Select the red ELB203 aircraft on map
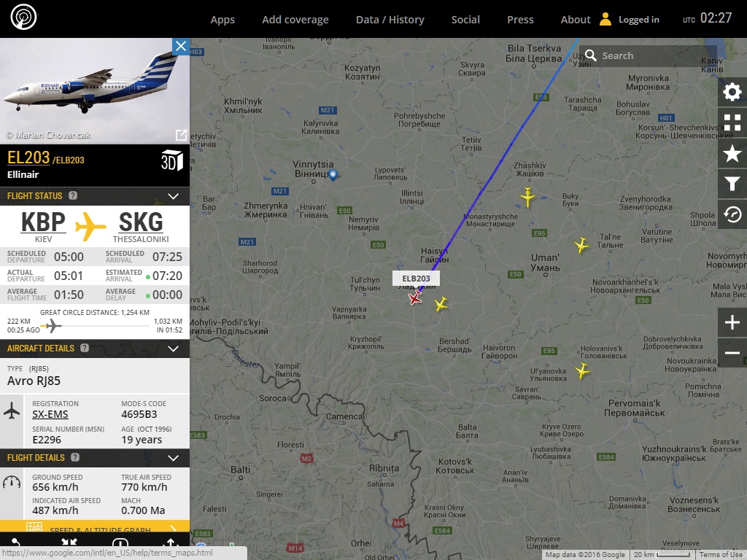This screenshot has height=560, width=747. pos(415,298)
